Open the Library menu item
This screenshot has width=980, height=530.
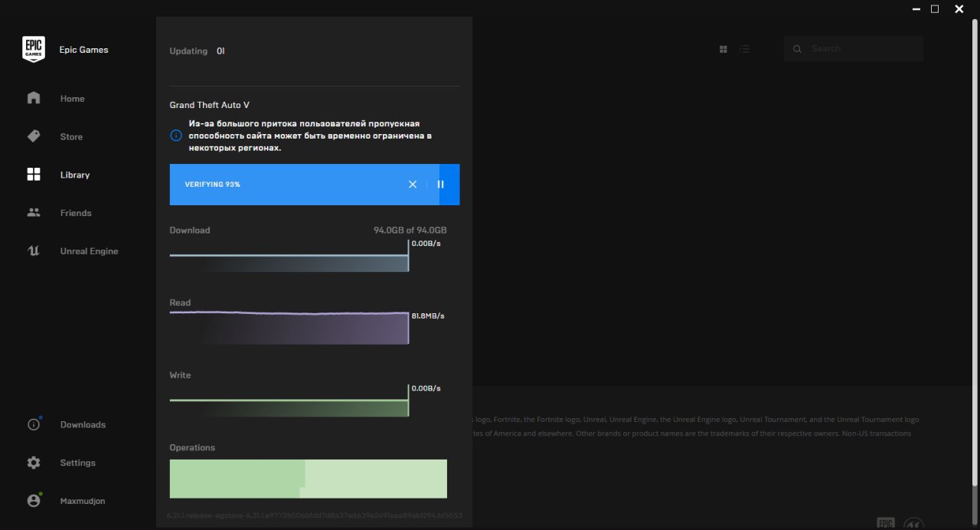pyautogui.click(x=75, y=175)
